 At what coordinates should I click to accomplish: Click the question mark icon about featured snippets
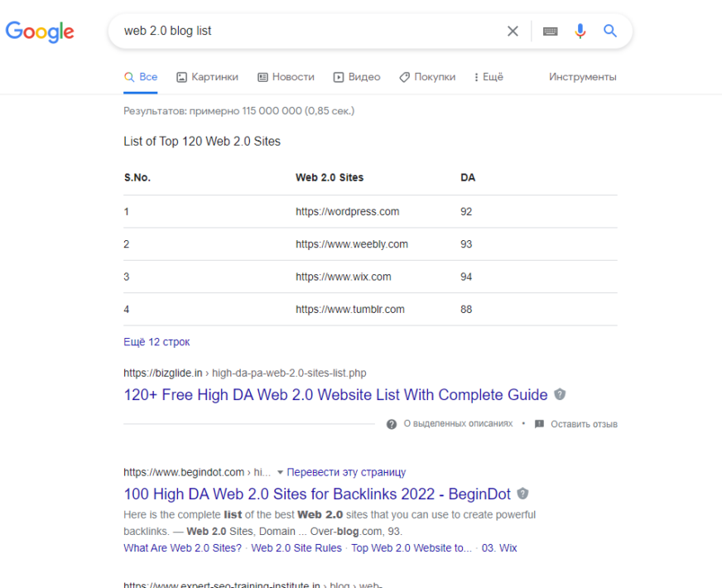[x=392, y=424]
